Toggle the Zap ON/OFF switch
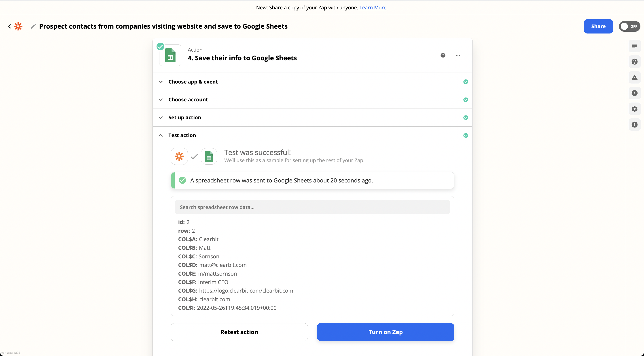Screen dimensions: 644x356 click(x=629, y=26)
